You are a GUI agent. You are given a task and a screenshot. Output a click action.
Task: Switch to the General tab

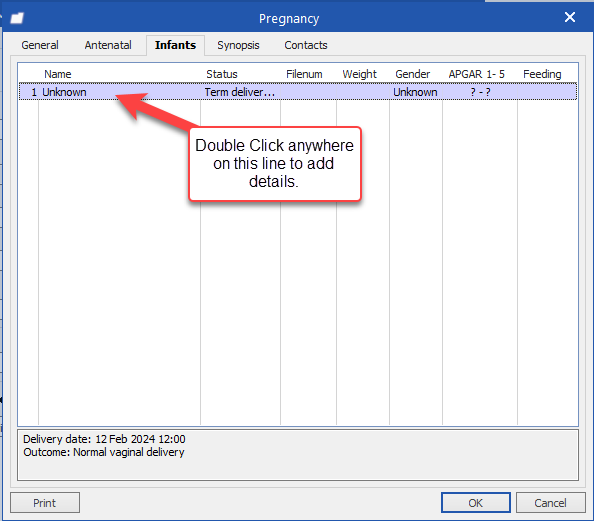40,45
